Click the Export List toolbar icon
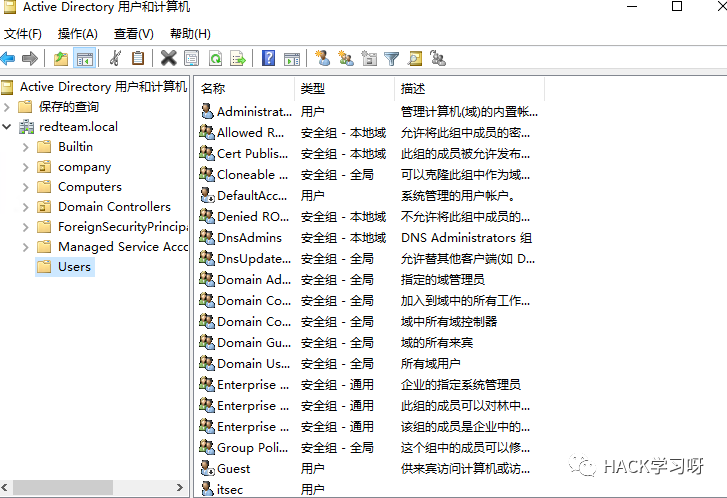 click(238, 58)
